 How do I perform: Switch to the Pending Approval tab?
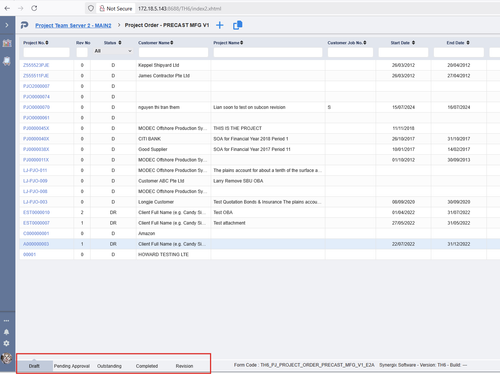[x=72, y=366]
